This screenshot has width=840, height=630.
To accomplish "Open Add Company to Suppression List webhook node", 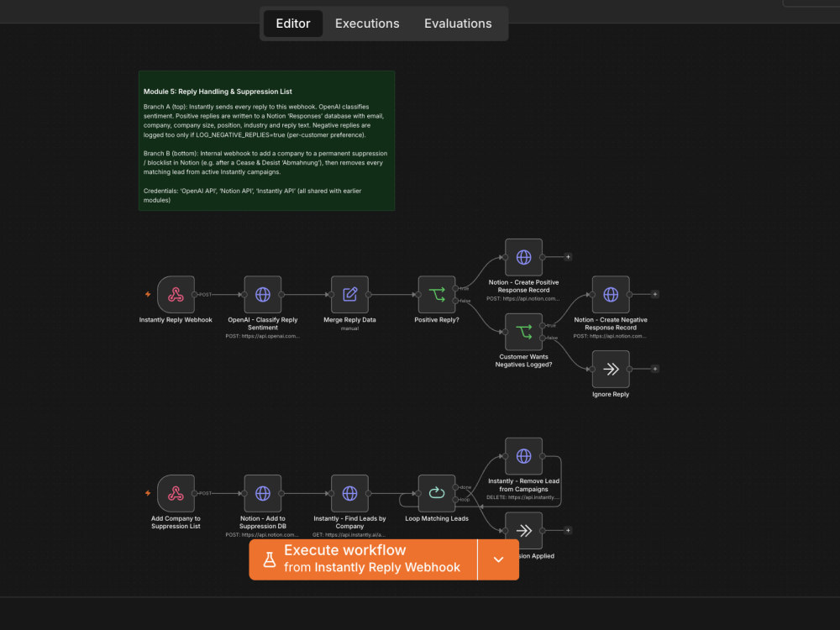I will pos(176,493).
